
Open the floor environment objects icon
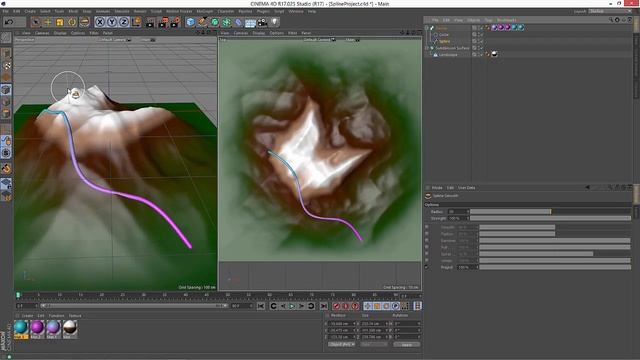pos(251,22)
